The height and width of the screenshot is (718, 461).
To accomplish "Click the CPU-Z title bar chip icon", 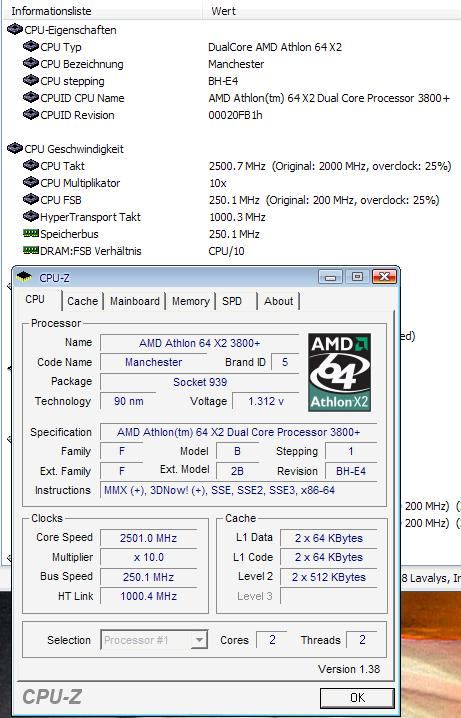I will pos(24,277).
